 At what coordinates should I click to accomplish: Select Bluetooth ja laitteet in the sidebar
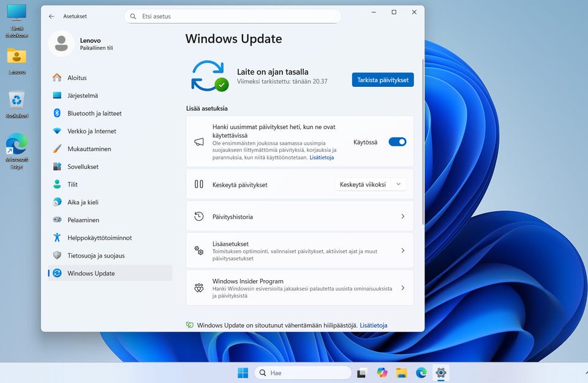[94, 113]
